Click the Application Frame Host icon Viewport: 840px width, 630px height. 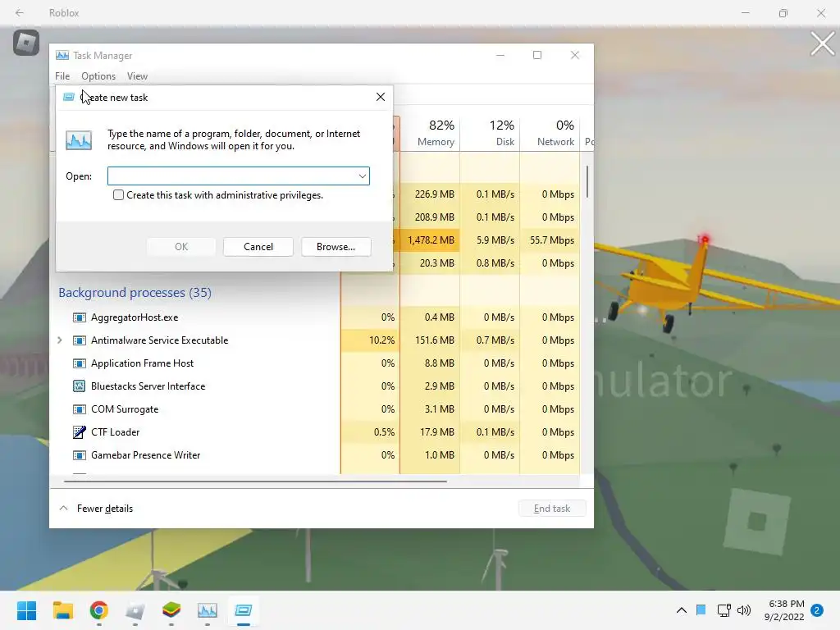click(x=80, y=363)
